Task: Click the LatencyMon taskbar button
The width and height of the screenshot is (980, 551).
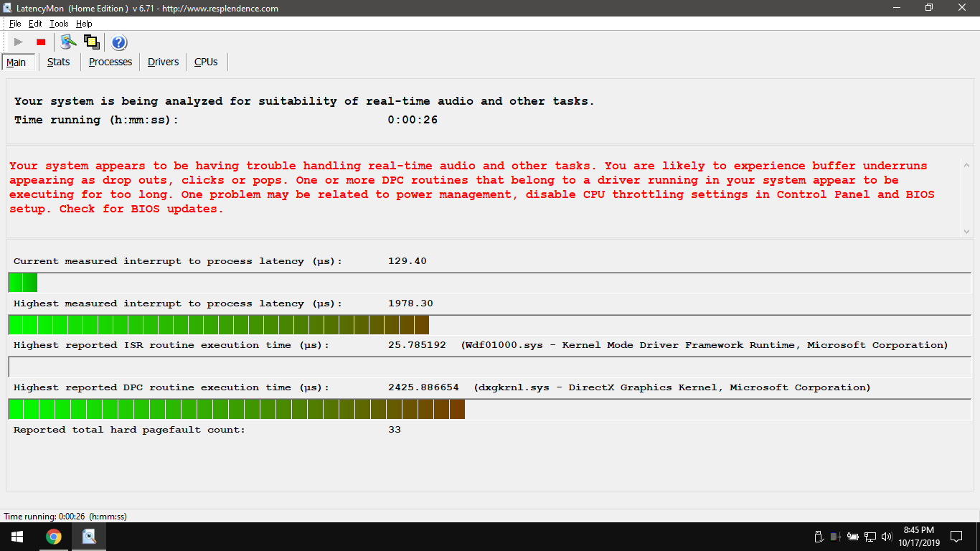Action: (x=89, y=536)
